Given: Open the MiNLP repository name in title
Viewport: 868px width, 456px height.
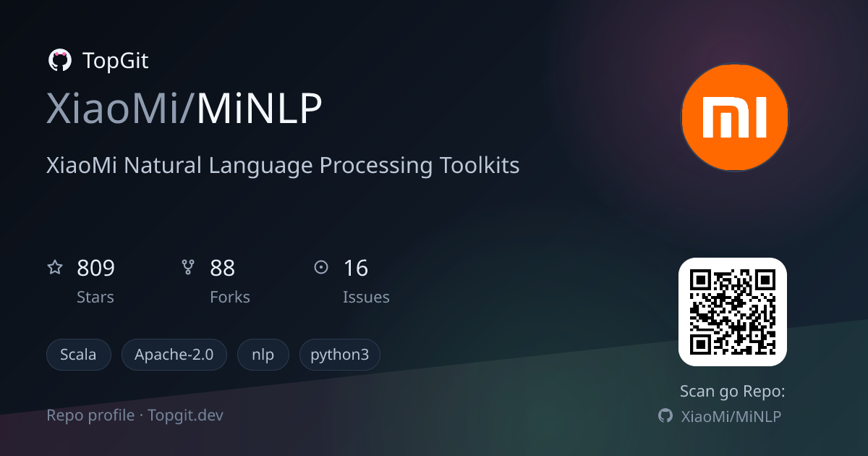Looking at the screenshot, I should pos(259,110).
